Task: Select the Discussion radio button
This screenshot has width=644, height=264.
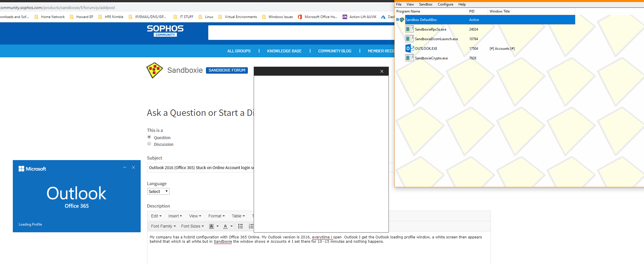Action: pos(149,144)
